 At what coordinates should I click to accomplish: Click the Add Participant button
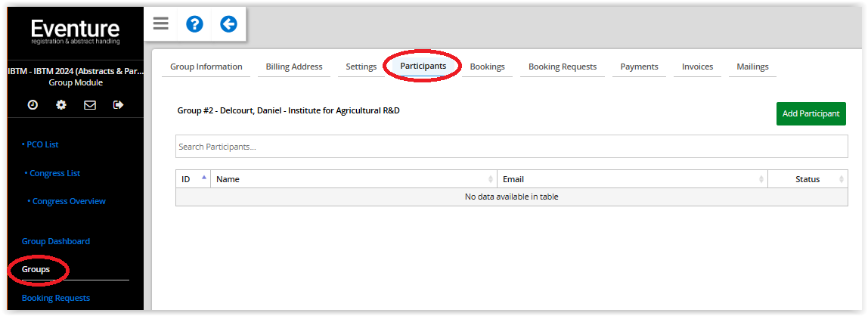[x=811, y=113]
